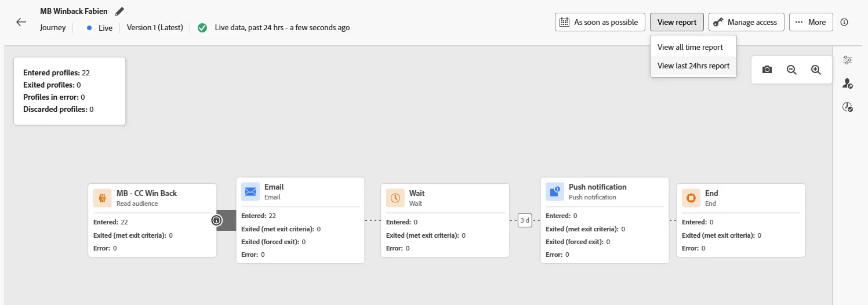Viewport: 868px width, 305px height.
Task: Take canvas snapshot with camera icon
Action: click(x=767, y=70)
